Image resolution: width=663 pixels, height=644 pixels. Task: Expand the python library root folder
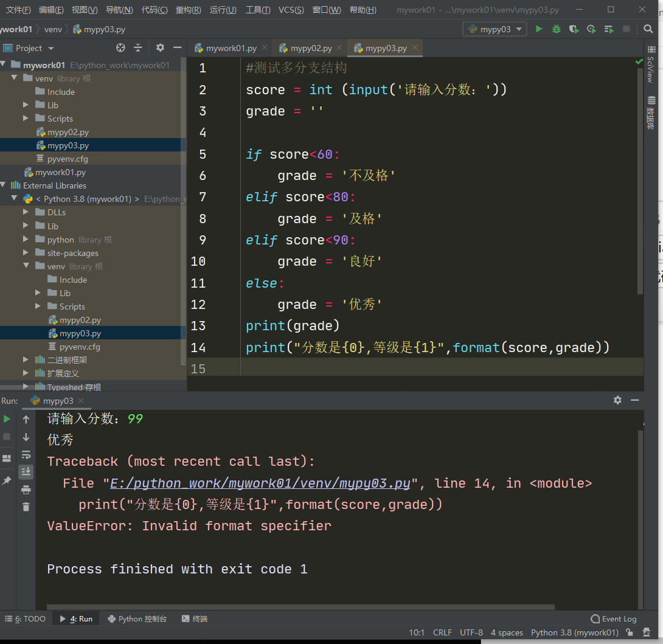[x=26, y=239]
